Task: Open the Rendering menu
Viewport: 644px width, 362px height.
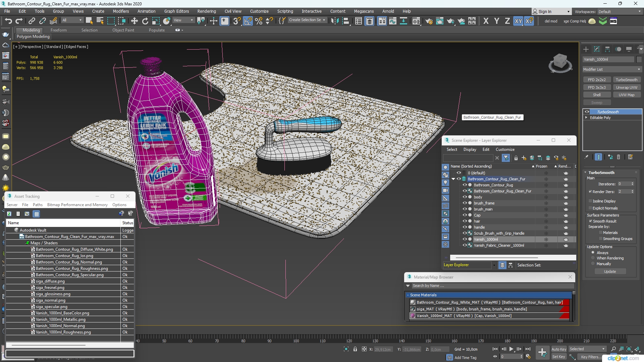Action: (207, 11)
